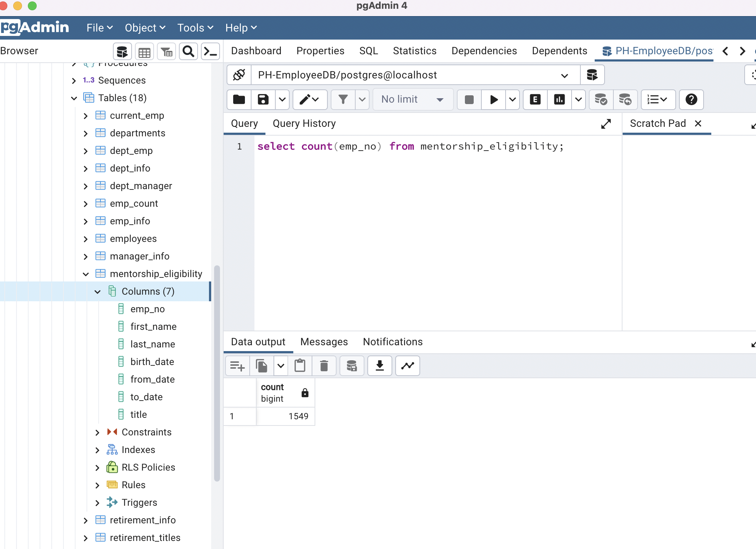The image size is (756, 549).
Task: Expand the employees table node
Action: [x=85, y=239]
